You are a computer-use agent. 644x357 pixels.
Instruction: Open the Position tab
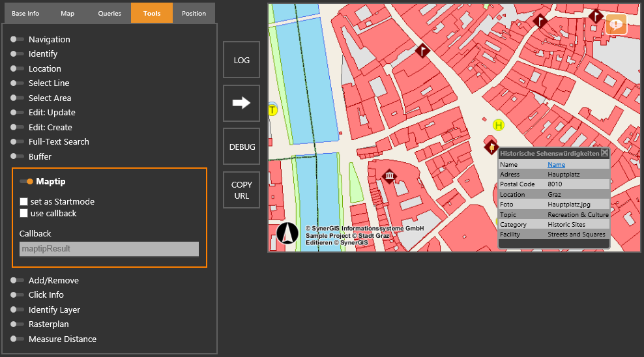pyautogui.click(x=194, y=13)
